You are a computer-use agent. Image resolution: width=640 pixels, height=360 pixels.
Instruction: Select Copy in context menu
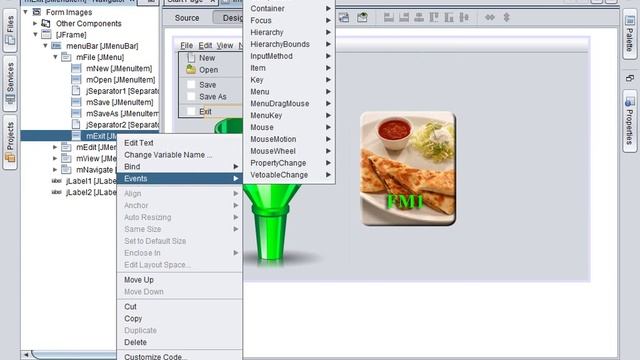(180, 318)
